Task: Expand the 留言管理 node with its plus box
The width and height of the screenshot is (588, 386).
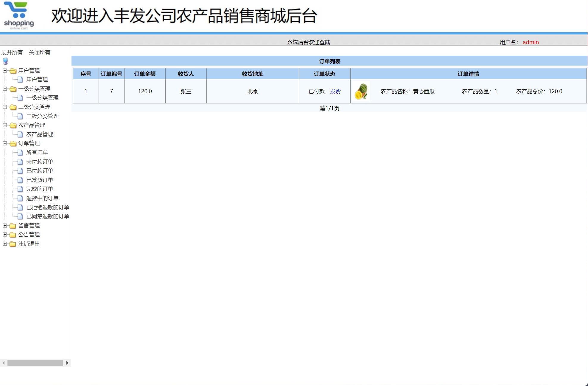Action: click(x=4, y=226)
